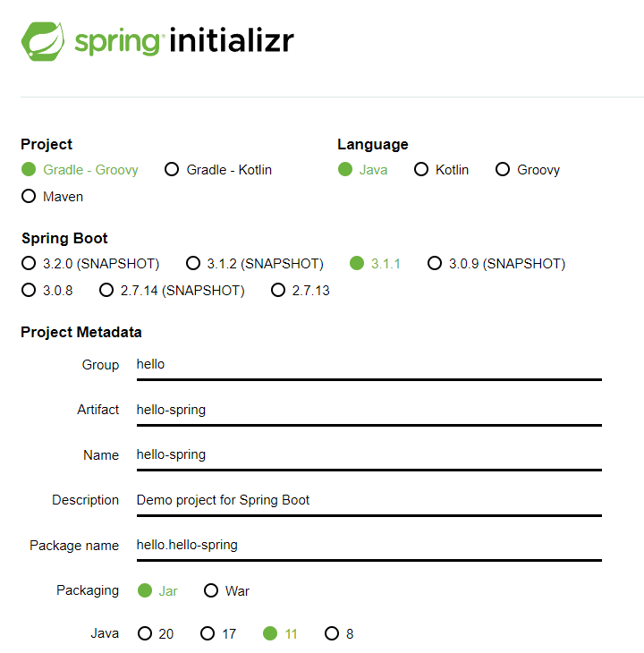Select Spring Boot 3.1.2 (SNAPSHOT)
Viewport: 644px width, 653px height.
(x=254, y=264)
